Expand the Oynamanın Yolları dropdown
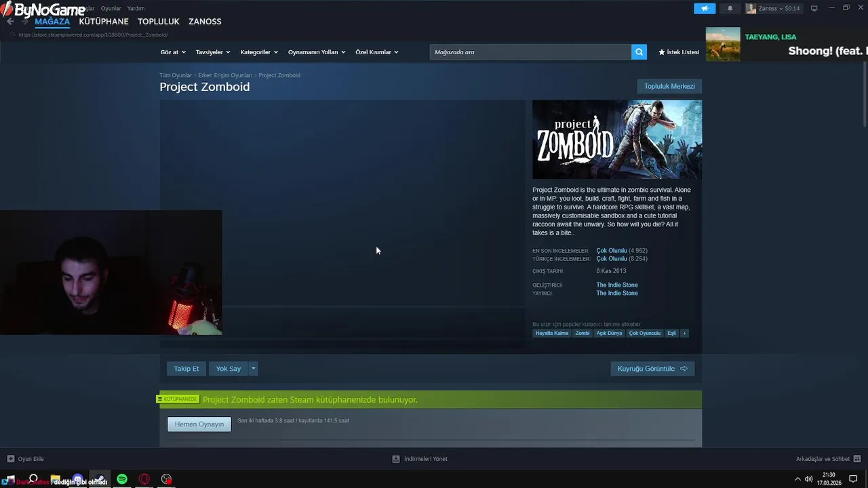The width and height of the screenshot is (868, 488). [x=317, y=52]
